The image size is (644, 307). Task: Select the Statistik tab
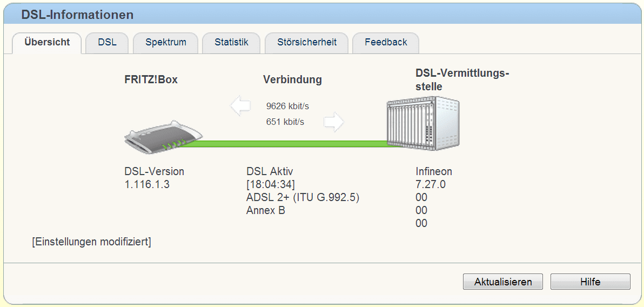pyautogui.click(x=231, y=42)
